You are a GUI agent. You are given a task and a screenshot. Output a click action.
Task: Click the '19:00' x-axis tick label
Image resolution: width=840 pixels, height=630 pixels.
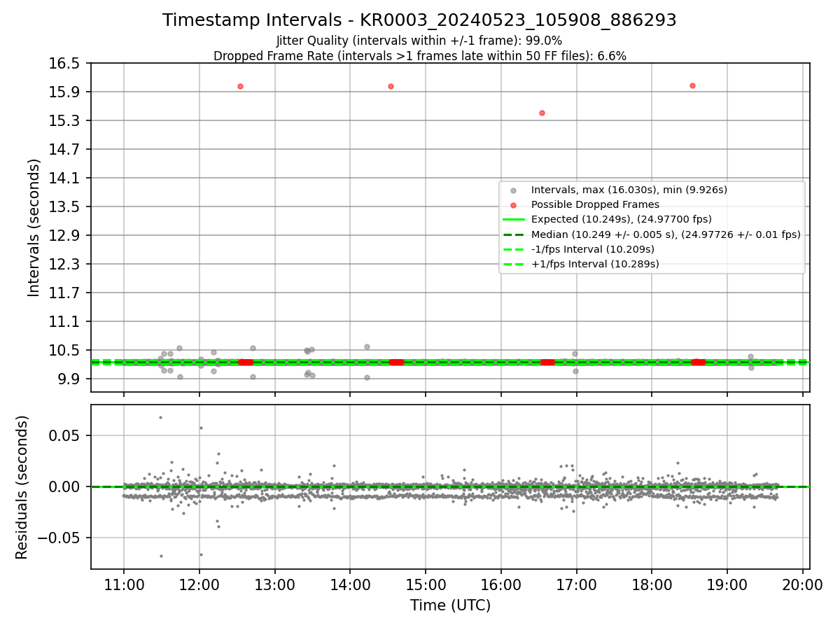click(727, 584)
